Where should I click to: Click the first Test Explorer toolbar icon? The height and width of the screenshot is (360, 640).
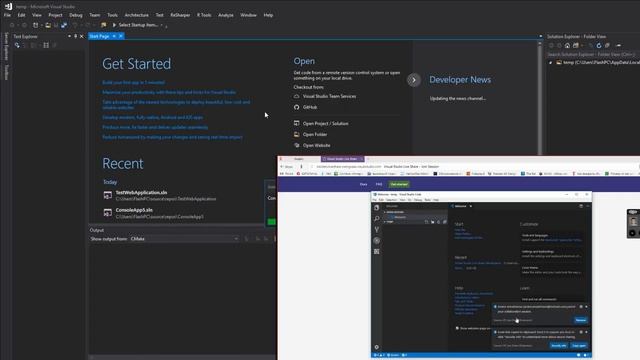(x=17, y=45)
